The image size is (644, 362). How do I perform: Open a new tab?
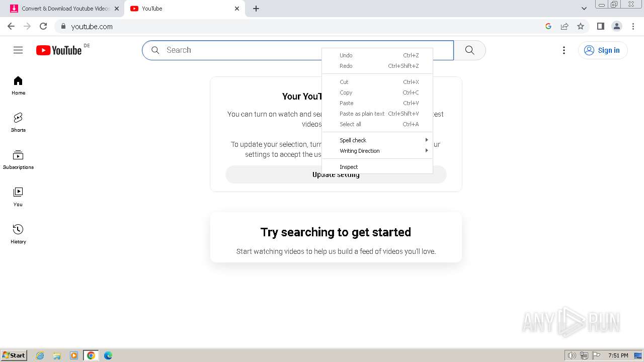[x=256, y=9]
